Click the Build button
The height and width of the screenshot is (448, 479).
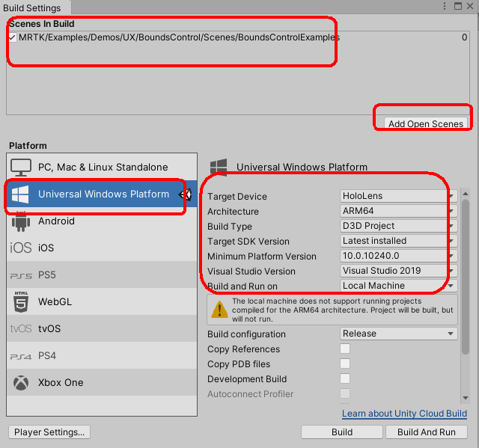pos(342,432)
